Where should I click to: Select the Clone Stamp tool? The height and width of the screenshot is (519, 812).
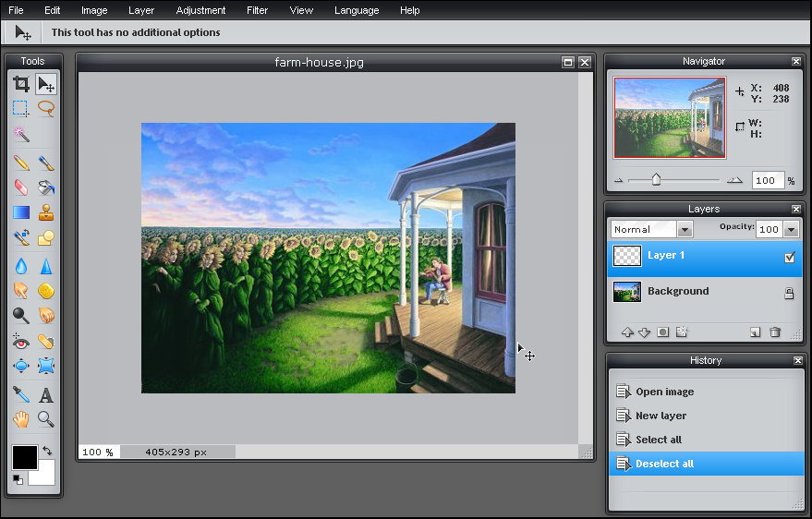tap(46, 212)
